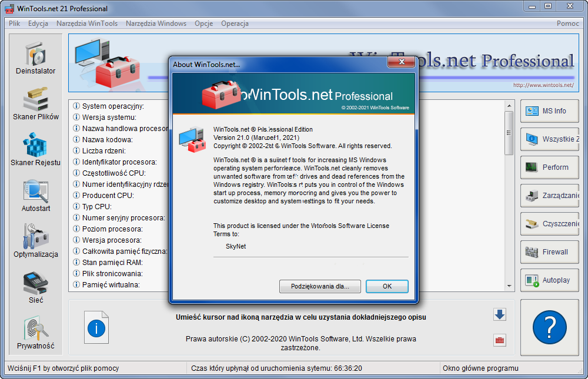
Task: Click the computer toolbox icon in About dialog
Action: point(192,140)
